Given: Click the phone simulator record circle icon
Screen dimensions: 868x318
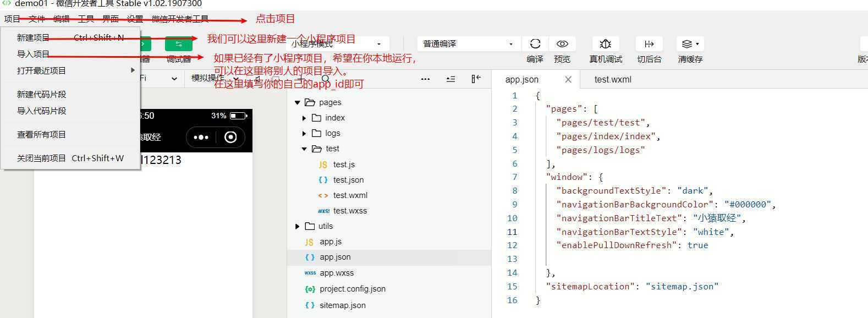Looking at the screenshot, I should coord(230,137).
